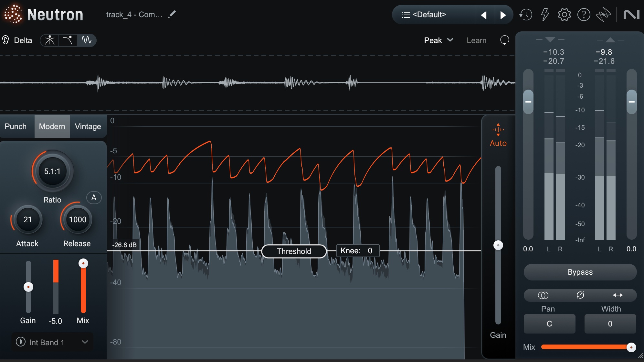Click the overlapping circles channel icon
Viewport: 644px width, 362px height.
(543, 295)
